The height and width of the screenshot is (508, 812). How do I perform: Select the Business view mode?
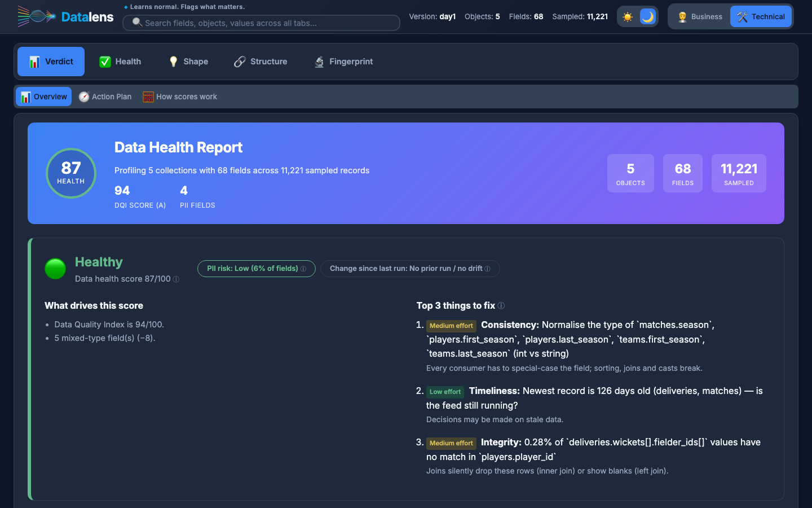700,16
